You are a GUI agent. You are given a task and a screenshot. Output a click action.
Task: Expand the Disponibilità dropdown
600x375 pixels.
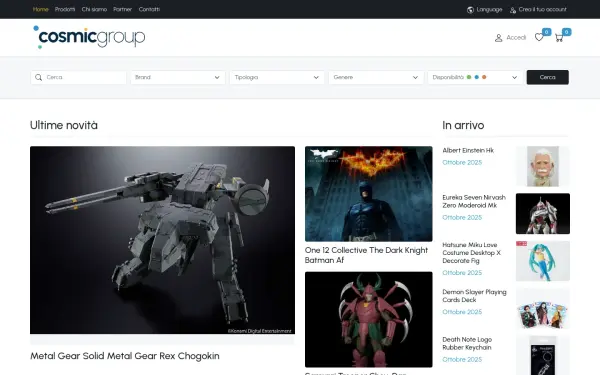tap(475, 77)
